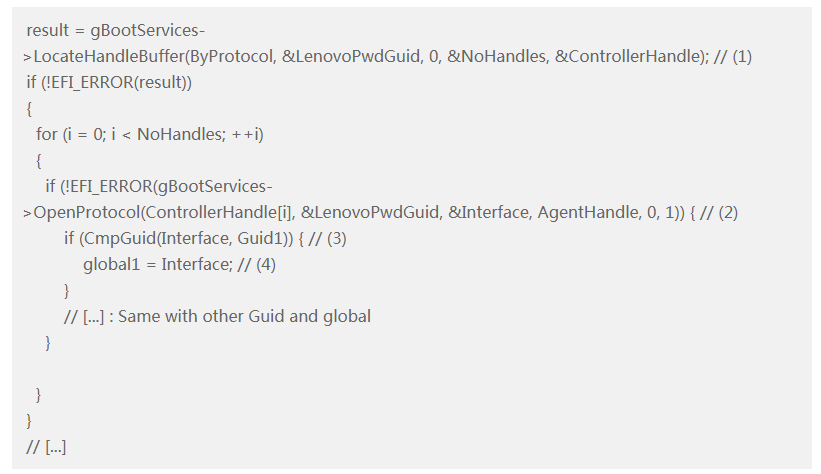This screenshot has height=474, width=821.
Task: Click the if (!EFI_ERROR(result)) line
Action: (x=108, y=83)
